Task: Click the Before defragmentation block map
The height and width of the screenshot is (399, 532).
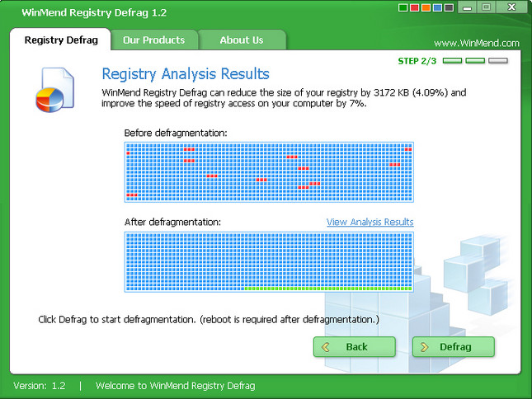Action: click(269, 172)
